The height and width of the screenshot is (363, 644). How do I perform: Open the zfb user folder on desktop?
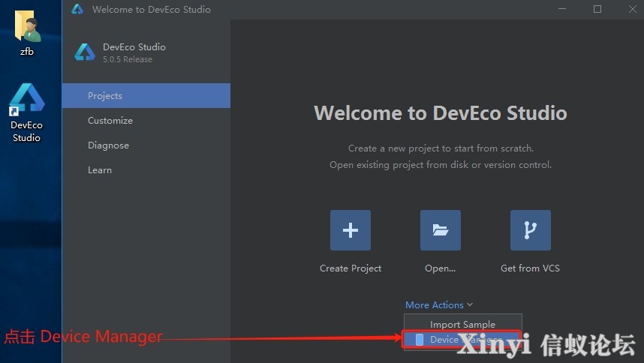(x=27, y=33)
